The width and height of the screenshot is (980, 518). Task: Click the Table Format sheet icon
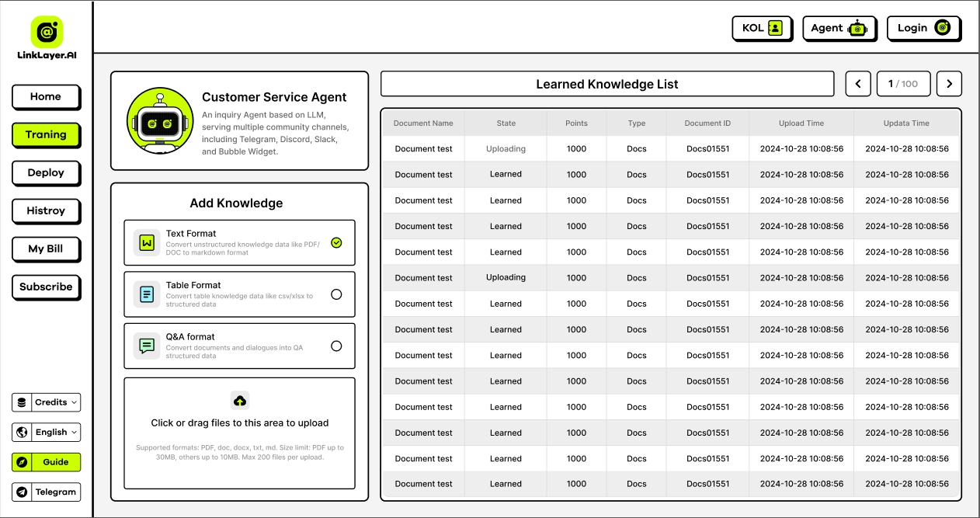147,294
